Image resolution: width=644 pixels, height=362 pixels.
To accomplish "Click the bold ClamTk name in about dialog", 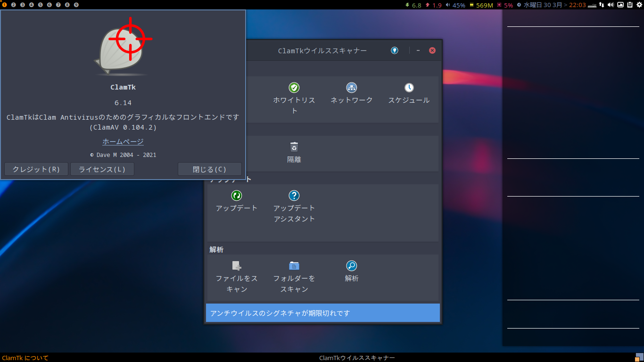I will (x=123, y=87).
